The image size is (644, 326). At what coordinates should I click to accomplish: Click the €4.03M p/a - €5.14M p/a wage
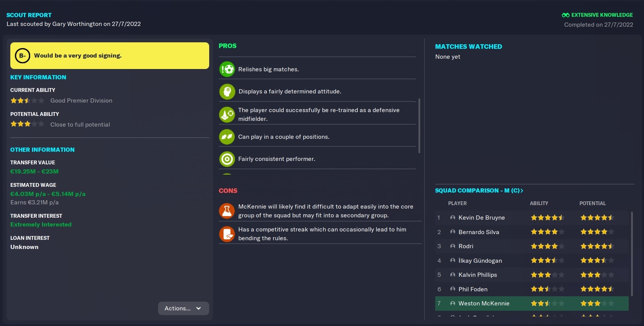coord(48,194)
